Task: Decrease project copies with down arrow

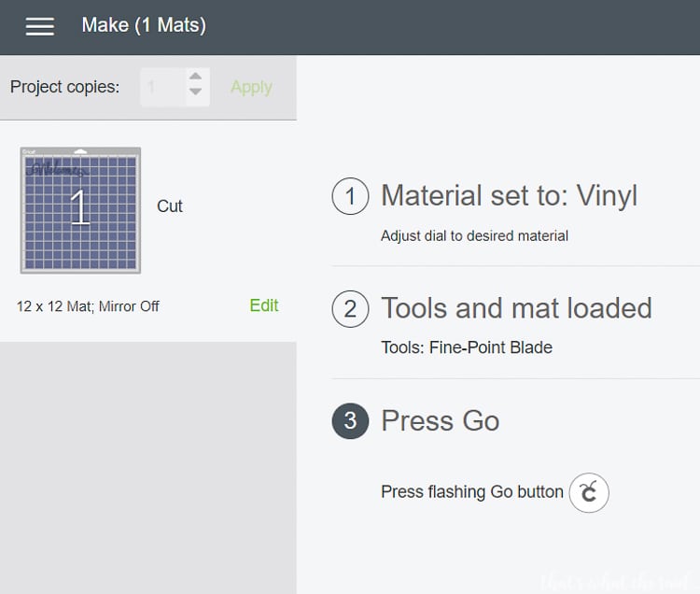Action: click(195, 92)
